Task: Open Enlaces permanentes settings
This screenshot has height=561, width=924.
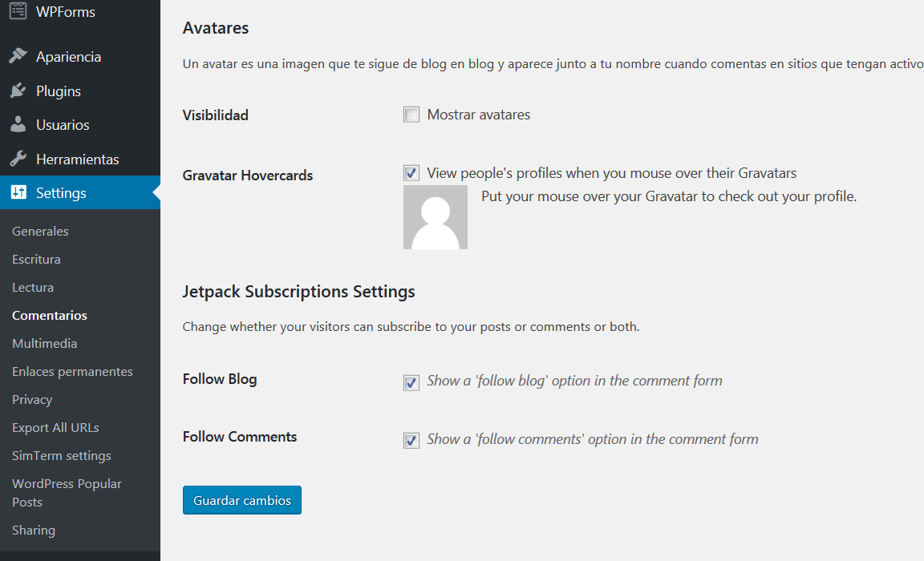Action: pos(72,371)
